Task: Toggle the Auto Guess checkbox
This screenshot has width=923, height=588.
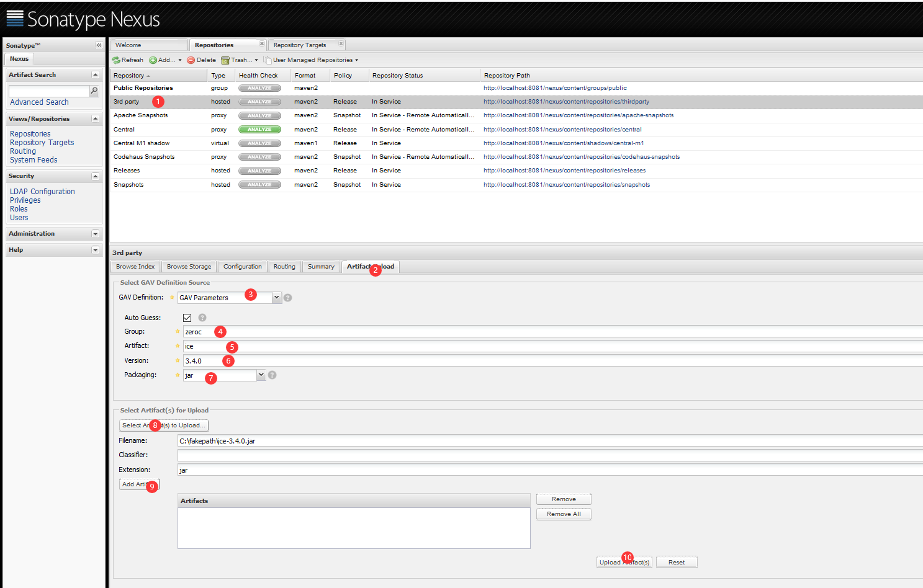Action: coord(187,318)
